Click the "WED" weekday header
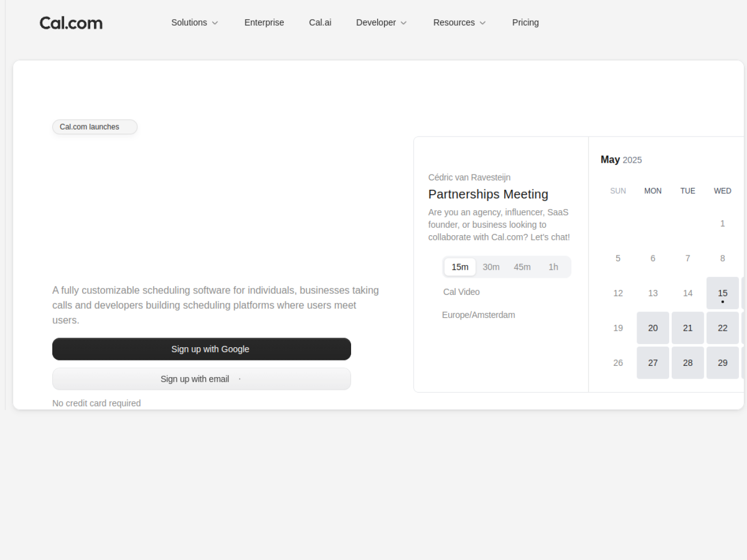This screenshot has width=747, height=560. [722, 191]
